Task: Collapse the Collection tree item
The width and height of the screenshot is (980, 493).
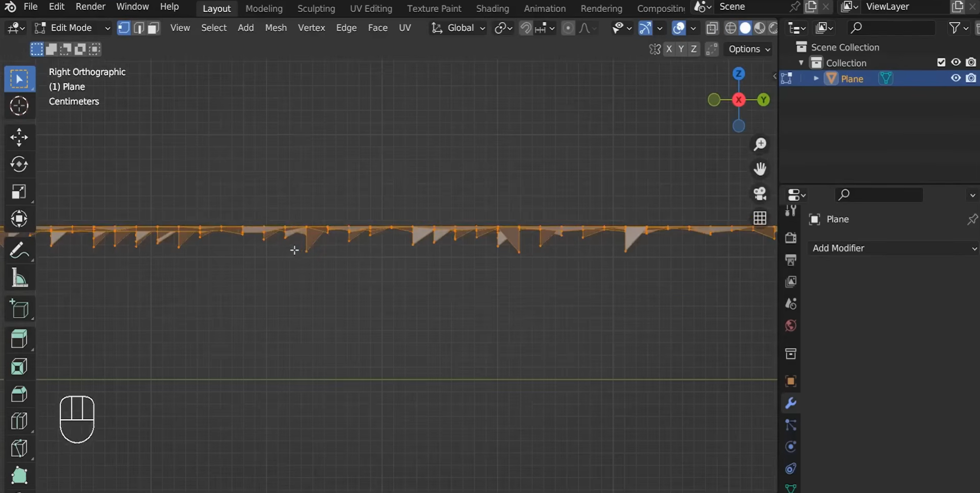Action: point(801,63)
